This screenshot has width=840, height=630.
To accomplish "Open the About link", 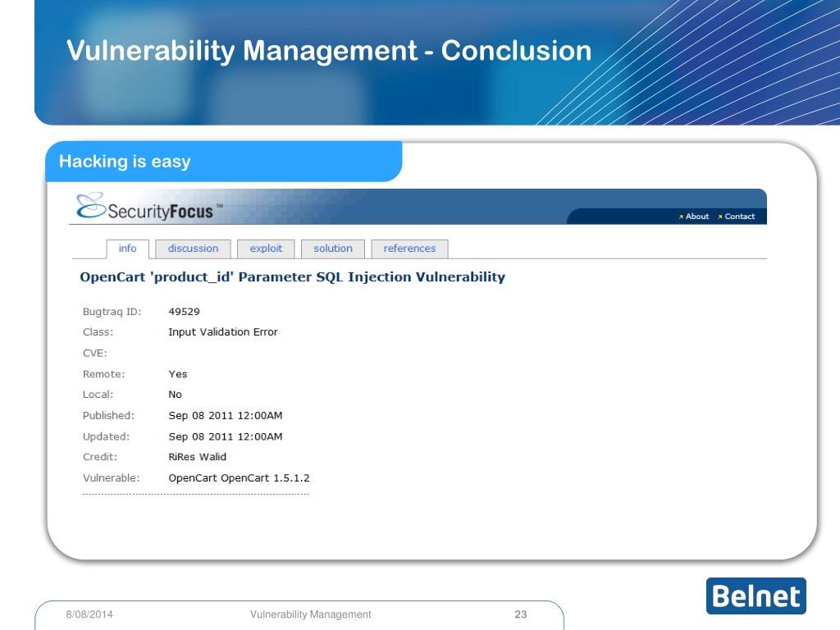I will coord(697,217).
